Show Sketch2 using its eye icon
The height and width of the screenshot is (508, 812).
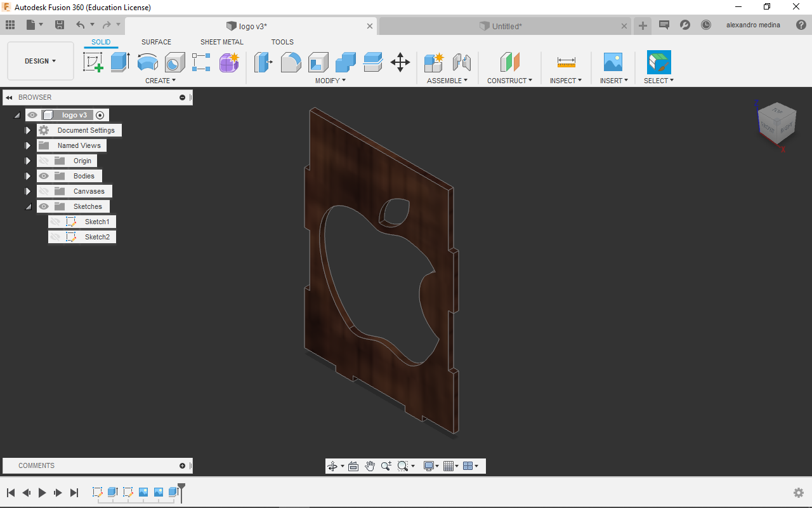pos(55,237)
